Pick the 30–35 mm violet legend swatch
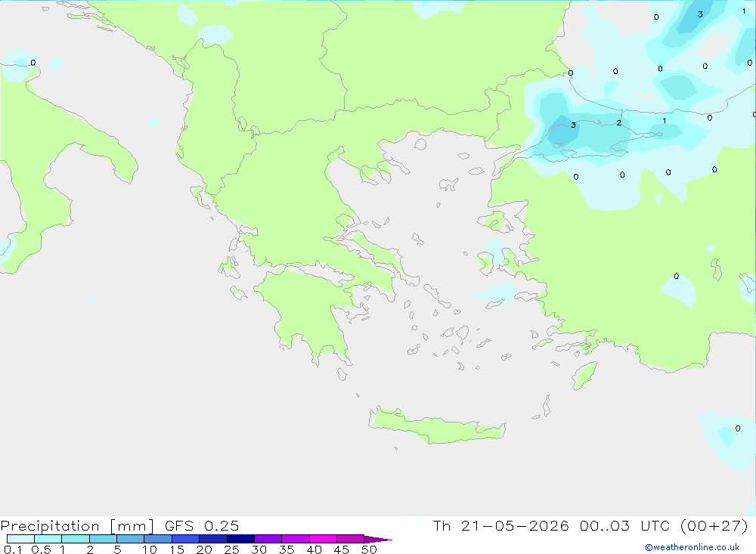Screen dimensions: 756x554 point(268,539)
